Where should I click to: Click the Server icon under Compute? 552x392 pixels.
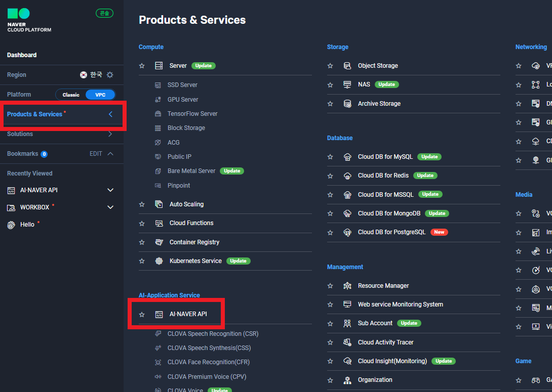point(159,66)
